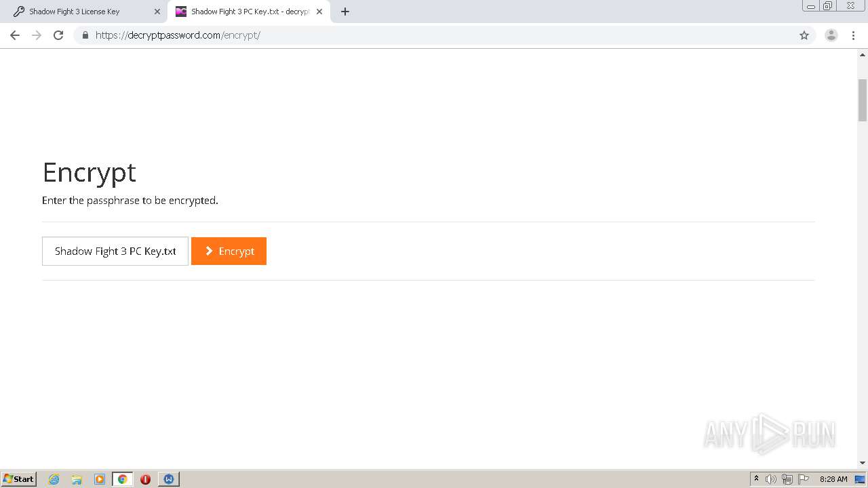This screenshot has height=488, width=868.
Task: Open a new browser tab
Action: pyautogui.click(x=344, y=12)
